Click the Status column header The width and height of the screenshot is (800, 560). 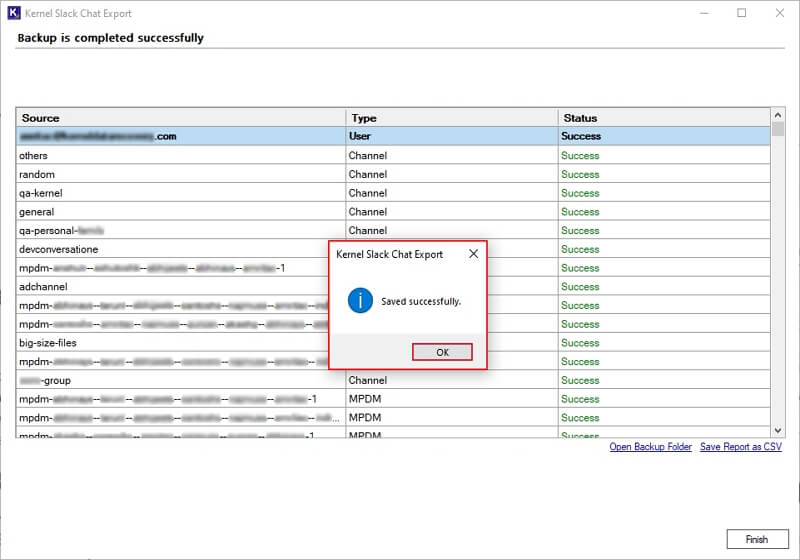[580, 118]
